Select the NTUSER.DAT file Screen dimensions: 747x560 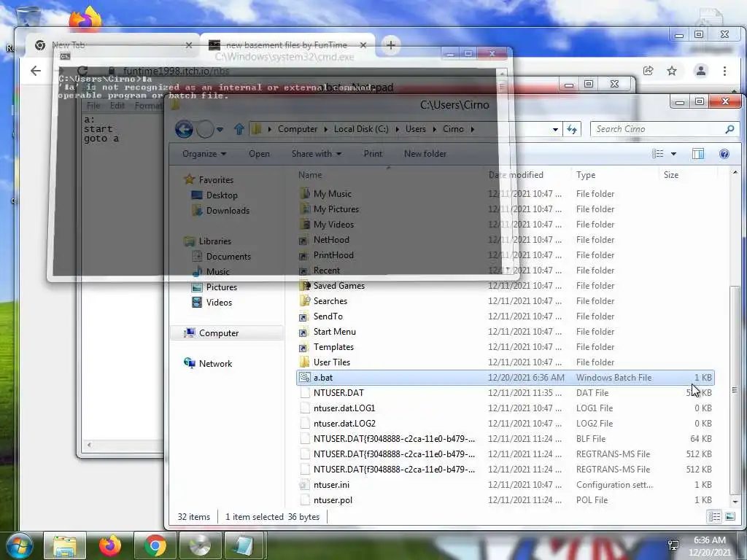(338, 393)
